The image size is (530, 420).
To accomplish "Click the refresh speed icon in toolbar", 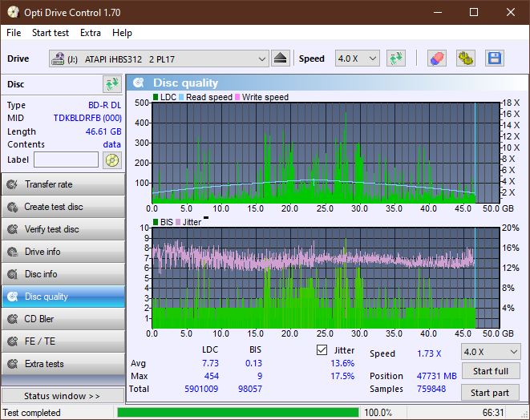I will tap(395, 59).
